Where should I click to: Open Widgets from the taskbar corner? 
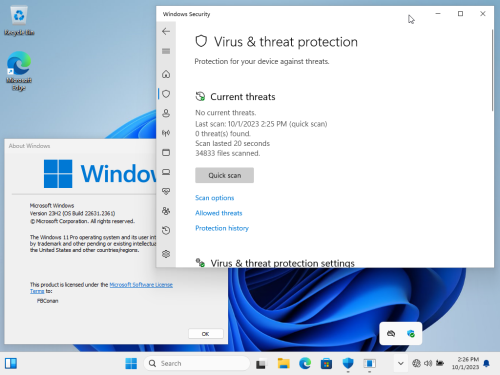(x=11, y=363)
